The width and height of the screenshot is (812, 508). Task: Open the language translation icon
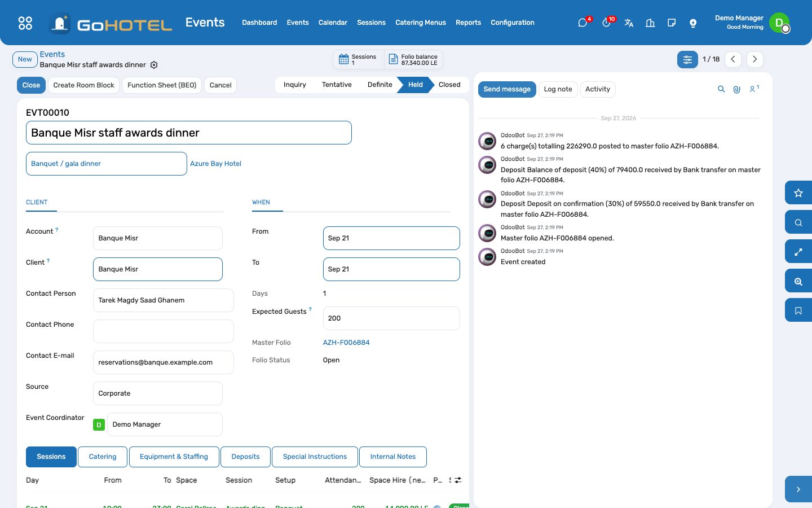point(629,23)
